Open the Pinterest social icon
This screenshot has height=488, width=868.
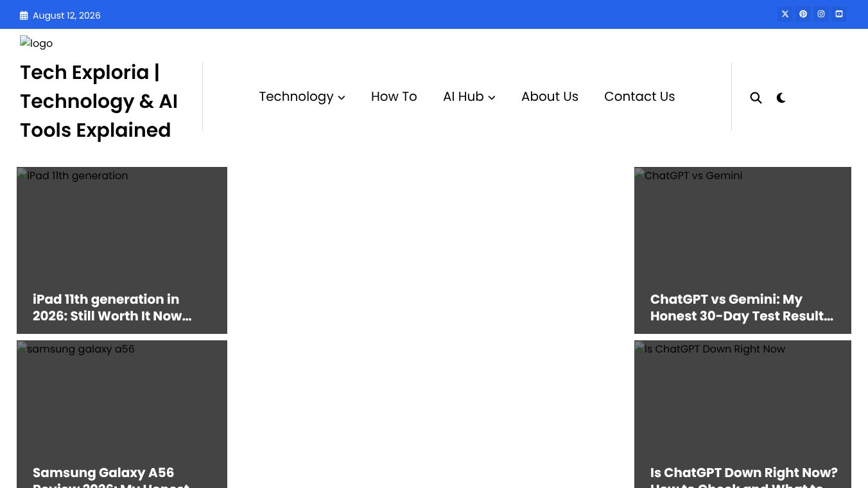[803, 14]
